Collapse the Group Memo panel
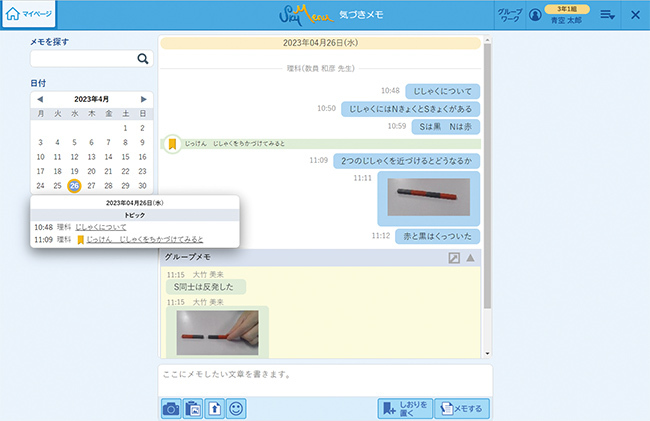This screenshot has height=421, width=650. (470, 258)
